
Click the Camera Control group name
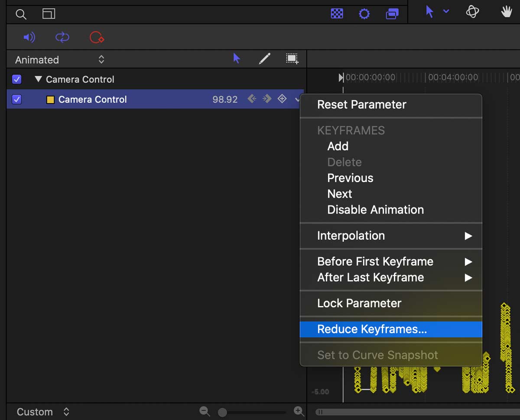tap(80, 79)
